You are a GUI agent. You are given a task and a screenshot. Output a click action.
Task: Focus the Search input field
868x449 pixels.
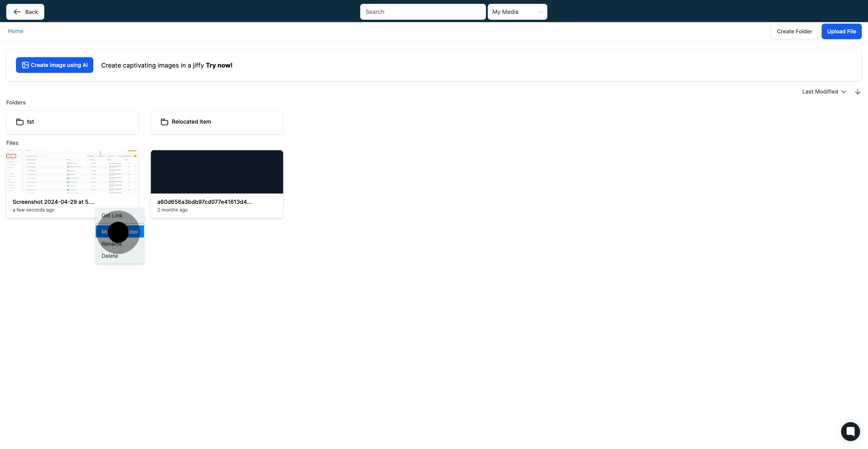(422, 12)
